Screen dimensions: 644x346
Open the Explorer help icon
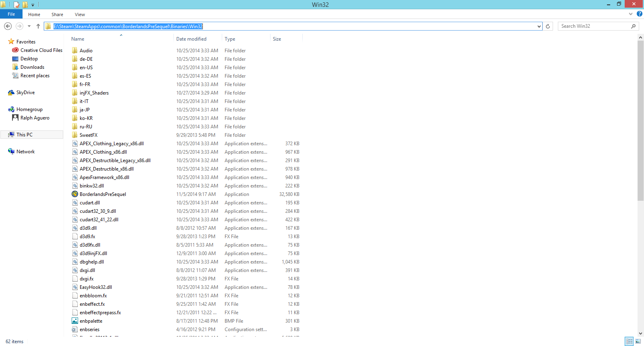(639, 14)
